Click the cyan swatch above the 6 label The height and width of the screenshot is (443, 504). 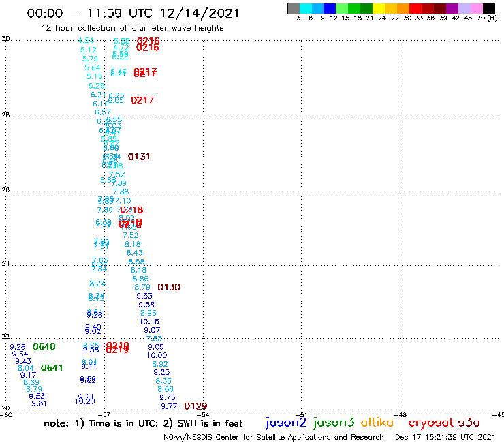click(x=306, y=8)
